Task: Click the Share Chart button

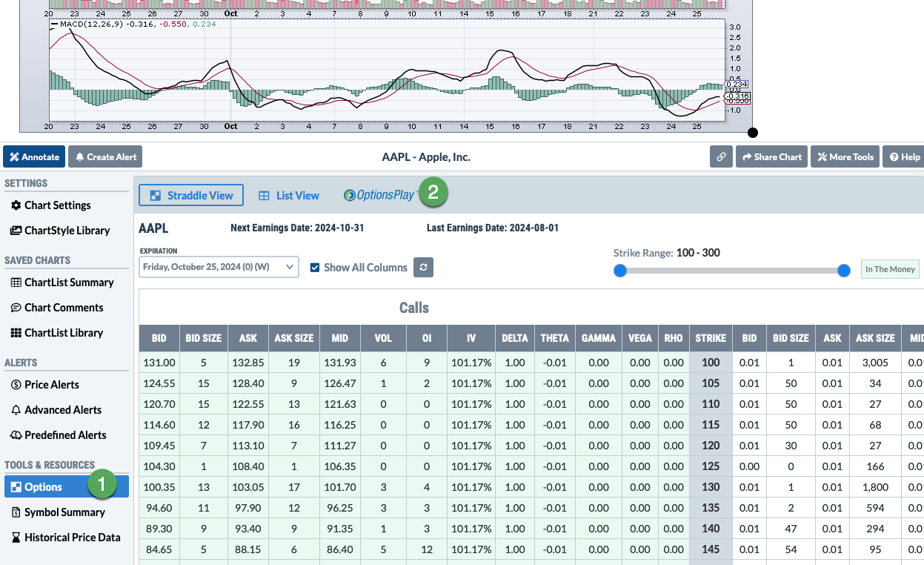Action: (771, 156)
